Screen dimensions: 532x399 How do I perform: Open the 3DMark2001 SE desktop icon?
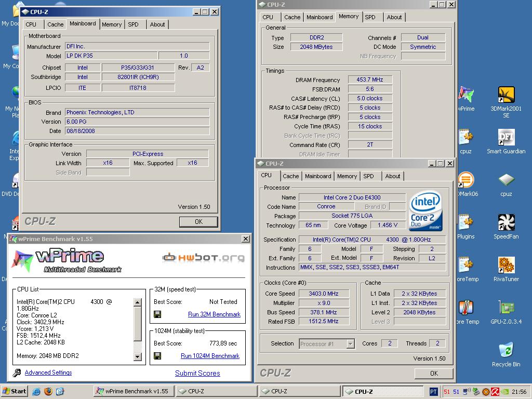pos(506,95)
